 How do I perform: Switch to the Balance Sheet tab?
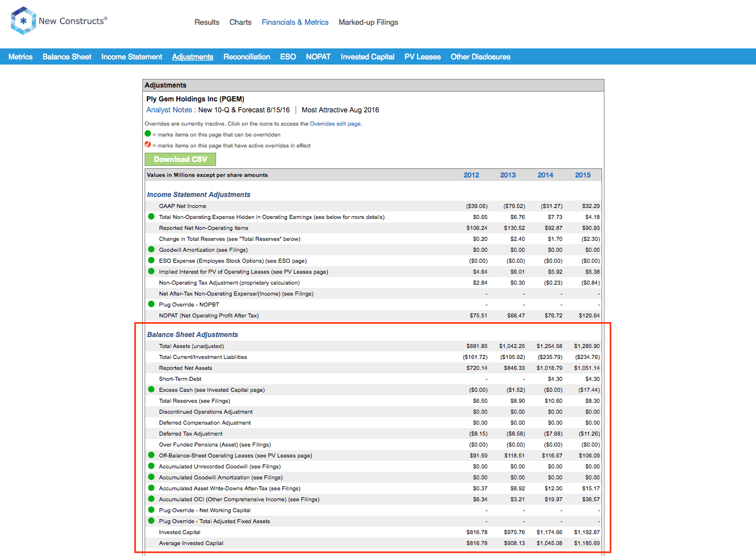67,56
